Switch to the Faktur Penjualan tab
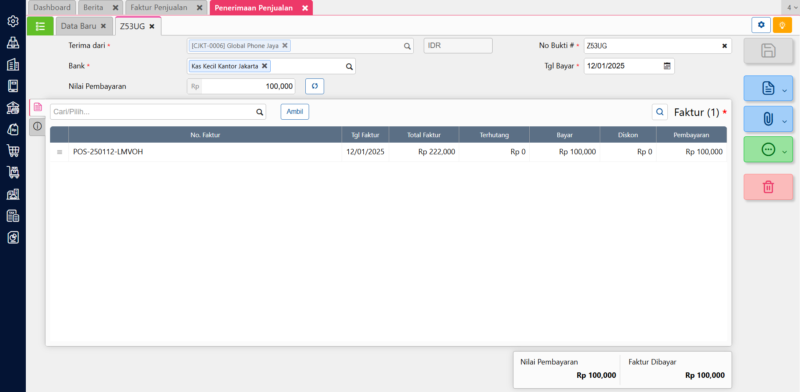800x392 pixels. point(158,8)
